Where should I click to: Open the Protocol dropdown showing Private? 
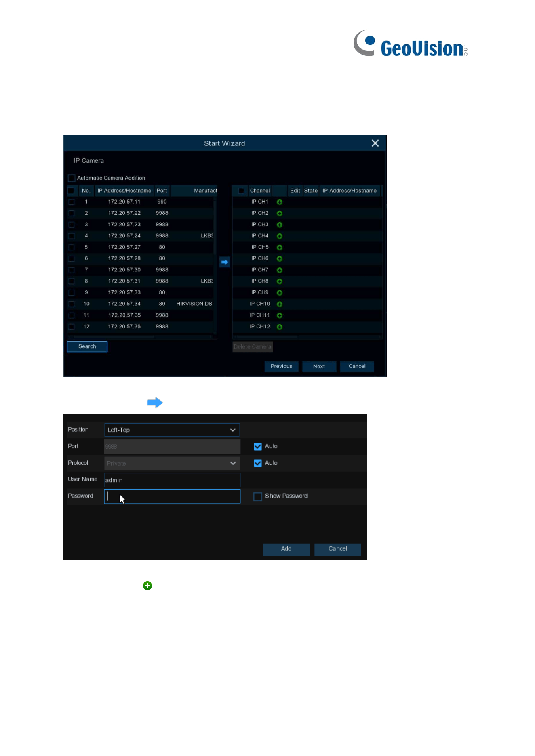[x=172, y=463]
